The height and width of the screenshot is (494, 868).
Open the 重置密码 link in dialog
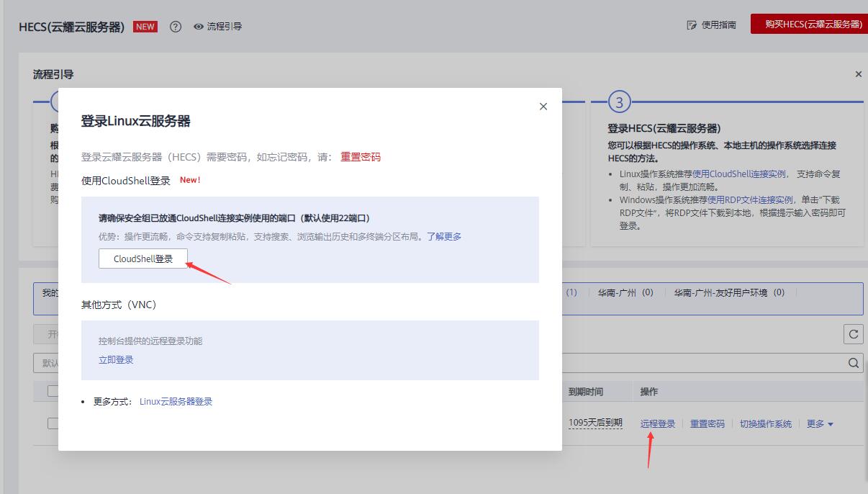click(x=361, y=157)
